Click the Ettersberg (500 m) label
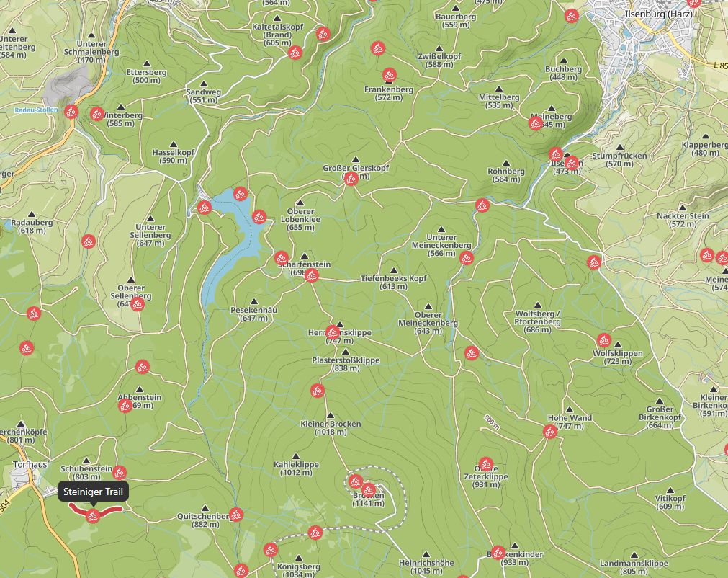 coord(147,76)
